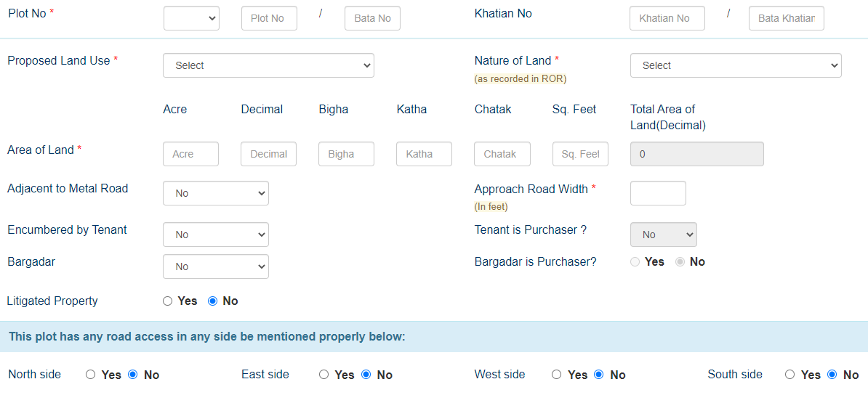The image size is (868, 395).
Task: Select Yes for Litigated Property
Action: coord(168,301)
